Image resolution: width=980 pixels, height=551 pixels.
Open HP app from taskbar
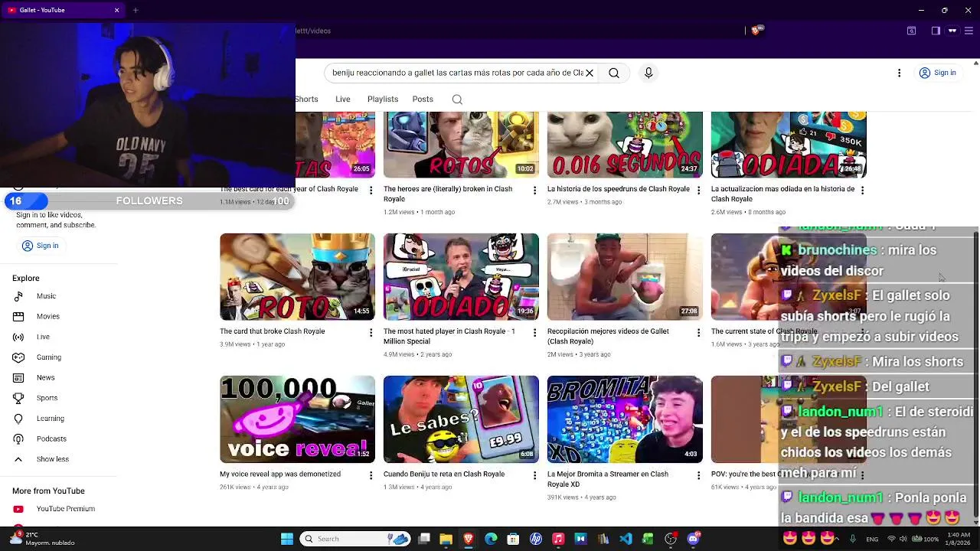point(536,539)
